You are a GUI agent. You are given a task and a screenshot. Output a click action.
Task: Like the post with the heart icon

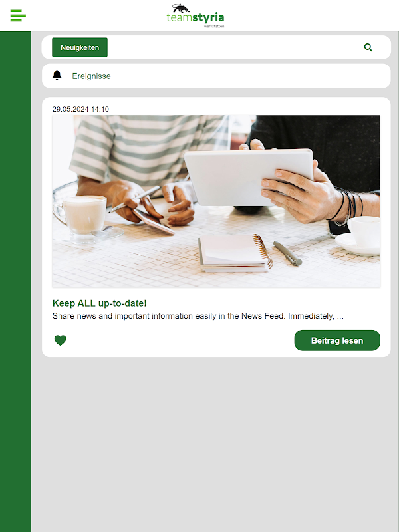coord(61,340)
